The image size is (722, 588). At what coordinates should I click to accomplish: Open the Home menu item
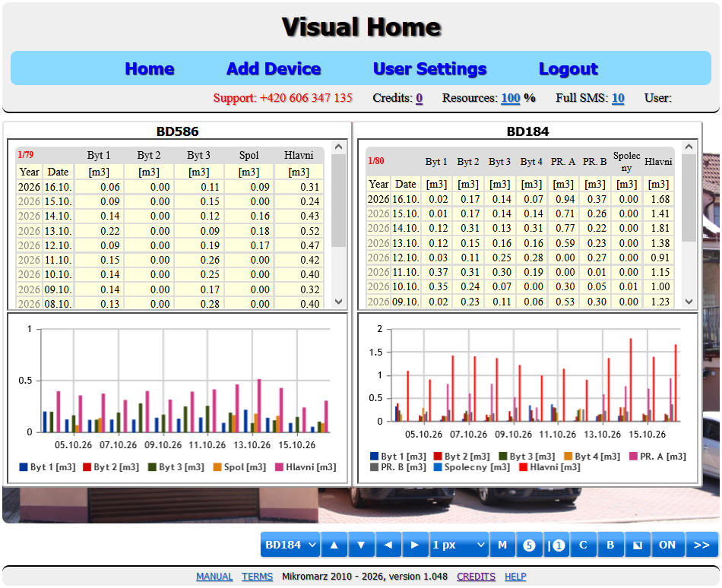(150, 68)
